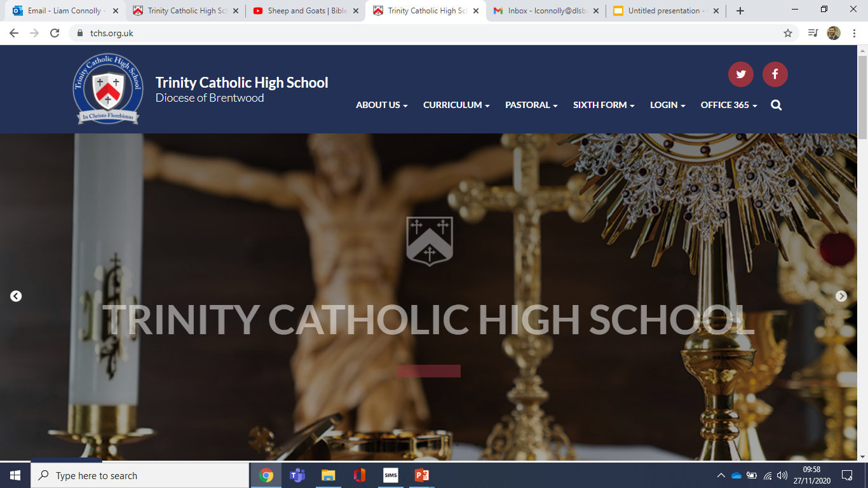Screen dimensions: 868x488
Task: Close the Untitled presentation tab
Action: (x=716, y=11)
